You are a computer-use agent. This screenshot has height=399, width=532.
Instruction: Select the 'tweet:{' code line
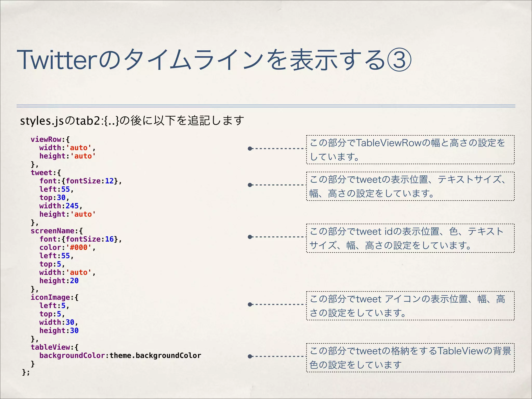pyautogui.click(x=46, y=173)
